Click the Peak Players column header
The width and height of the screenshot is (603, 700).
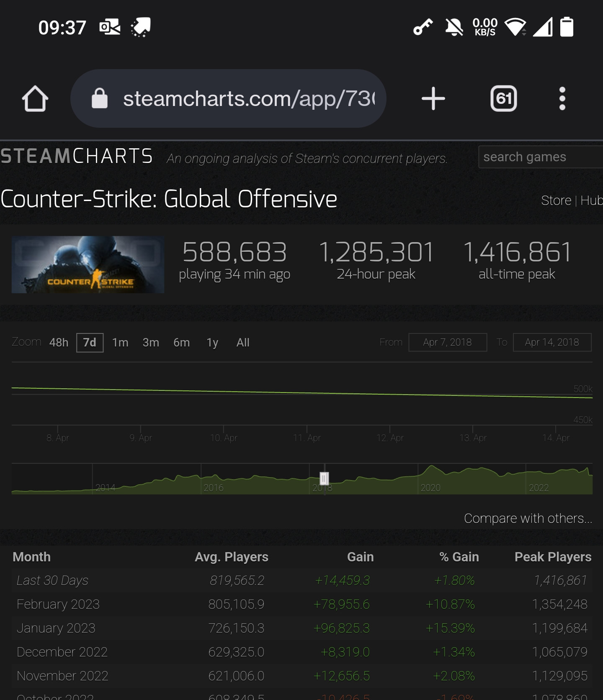[553, 557]
